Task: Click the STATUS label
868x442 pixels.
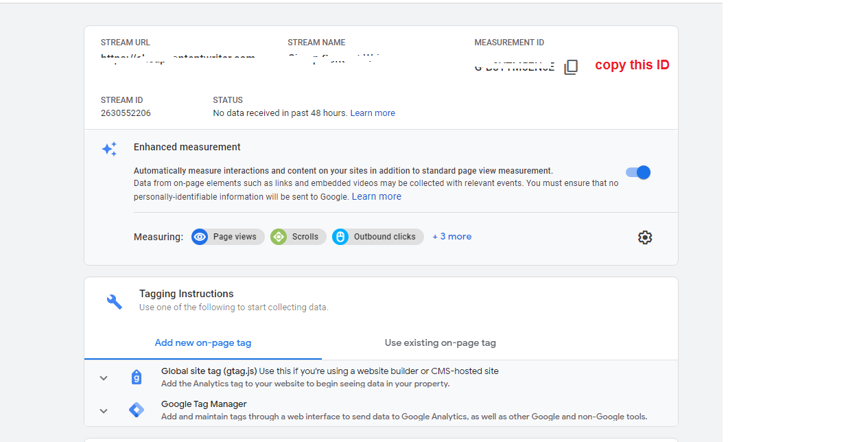Action: coord(228,100)
